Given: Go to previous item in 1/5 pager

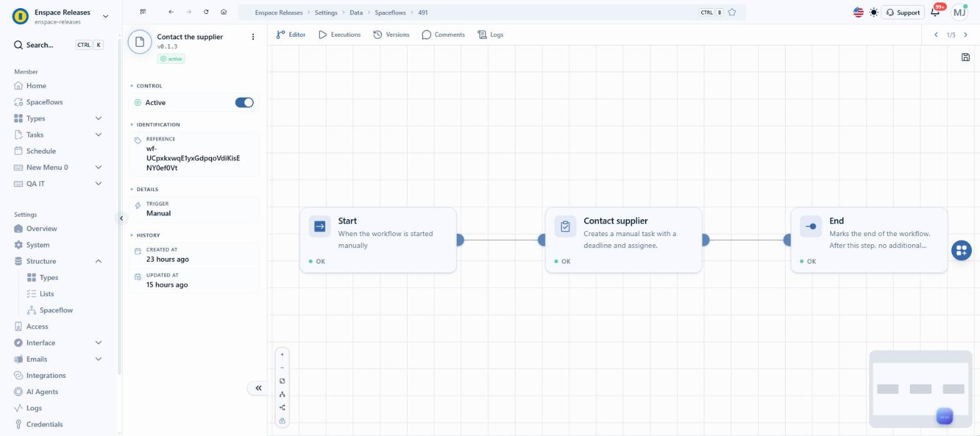Looking at the screenshot, I should pos(936,35).
